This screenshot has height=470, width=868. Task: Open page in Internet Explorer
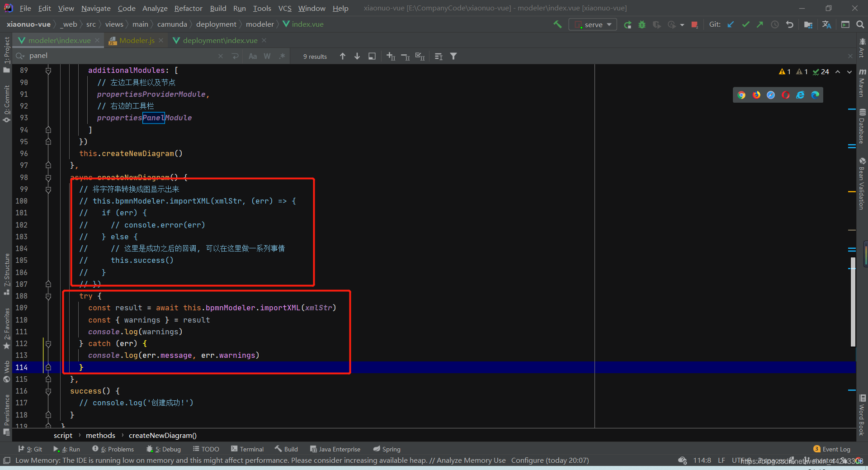[800, 95]
